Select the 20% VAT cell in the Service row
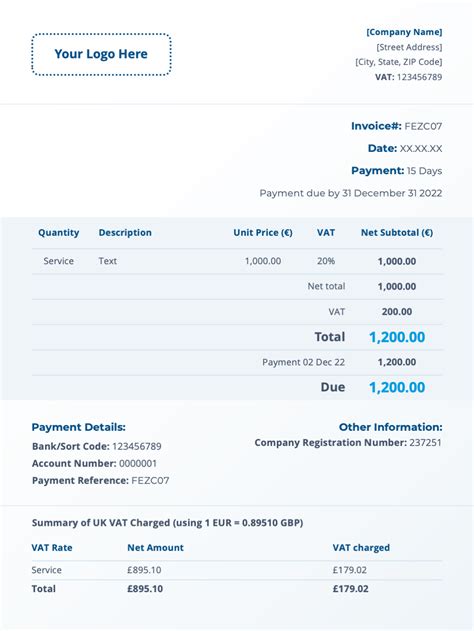 [326, 261]
